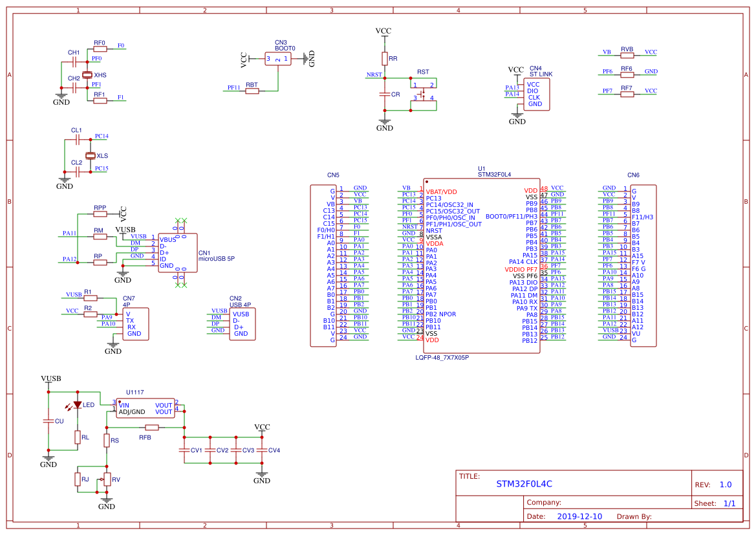Click the CN3 BOOT0 jumper component
This screenshot has width=756, height=535.
[277, 59]
